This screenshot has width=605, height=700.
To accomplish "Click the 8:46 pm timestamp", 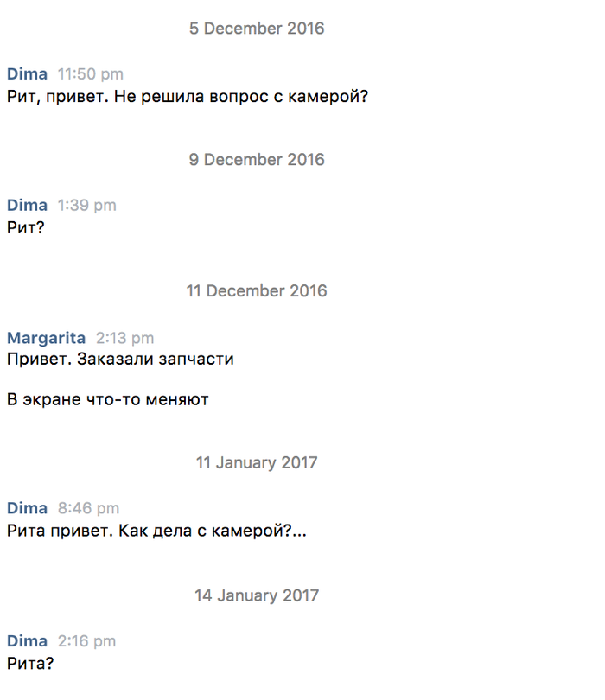I will pos(88,508).
